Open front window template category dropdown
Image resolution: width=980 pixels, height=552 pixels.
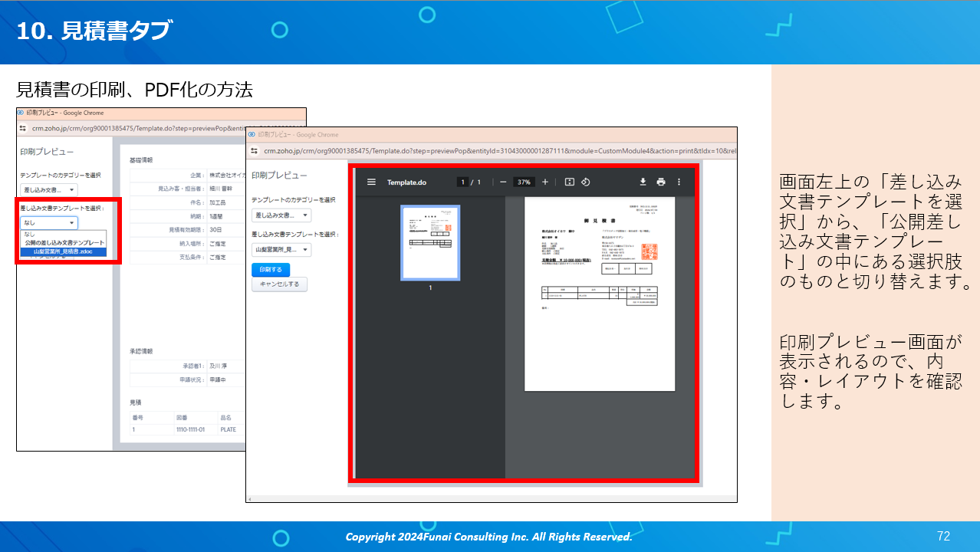pyautogui.click(x=281, y=215)
